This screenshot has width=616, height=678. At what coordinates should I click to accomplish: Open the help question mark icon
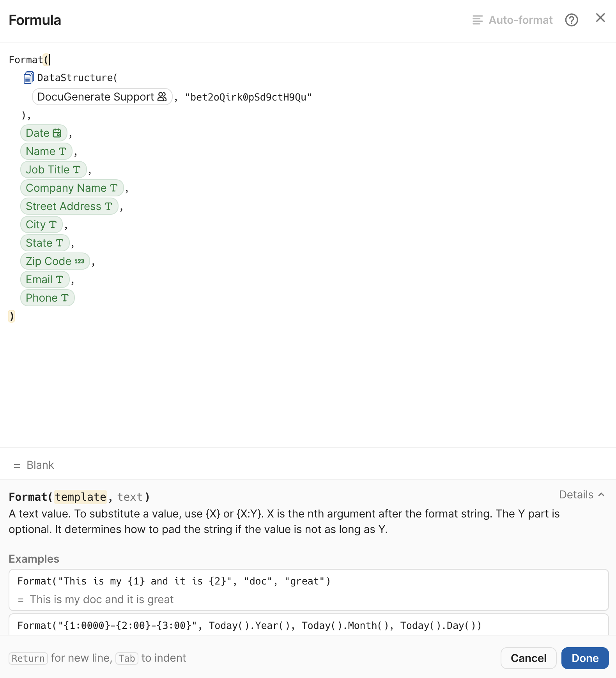pyautogui.click(x=572, y=20)
